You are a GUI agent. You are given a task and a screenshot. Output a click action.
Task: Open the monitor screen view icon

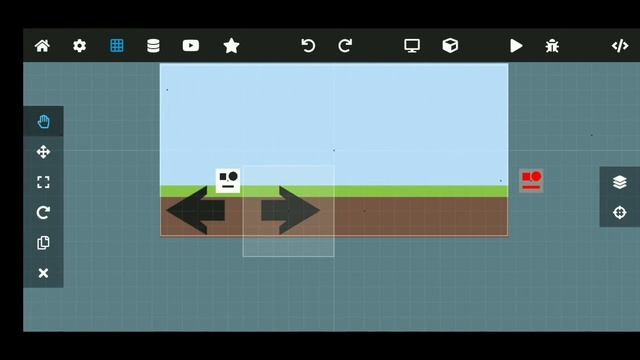(412, 46)
